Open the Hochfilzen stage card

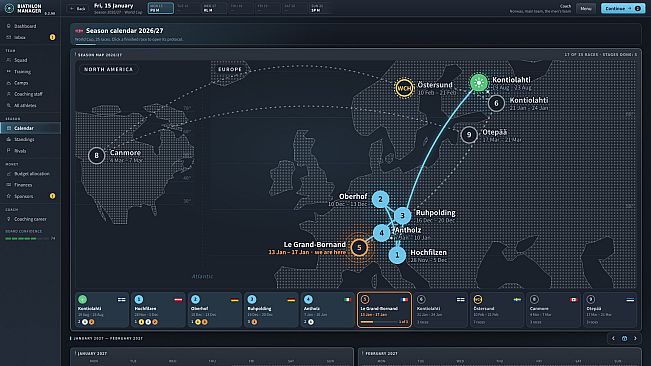(158, 310)
